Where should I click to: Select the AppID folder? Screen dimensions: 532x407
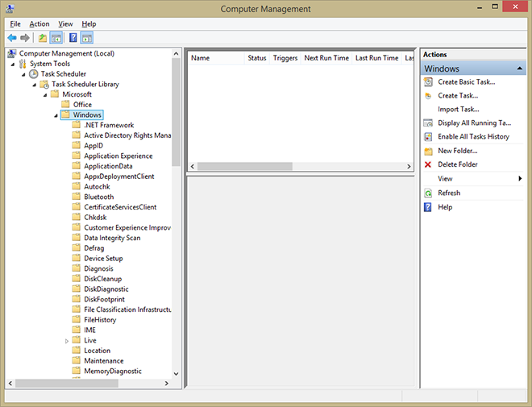[x=94, y=146]
